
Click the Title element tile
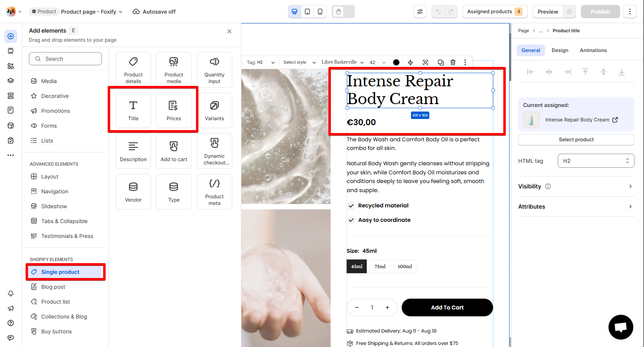coord(133,110)
